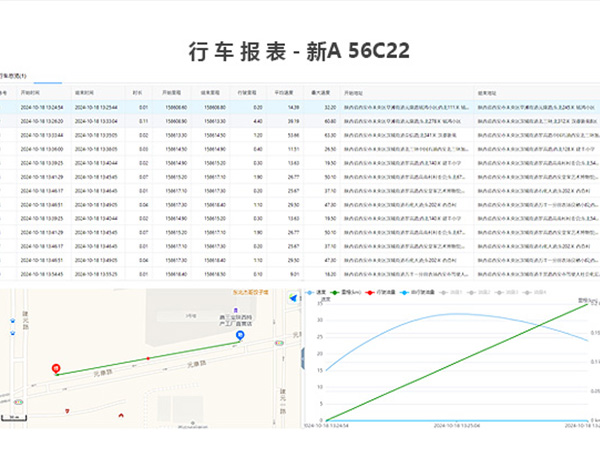The height and width of the screenshot is (452, 600).
Task: Click the 平均速度 column header
Action: coord(284,93)
